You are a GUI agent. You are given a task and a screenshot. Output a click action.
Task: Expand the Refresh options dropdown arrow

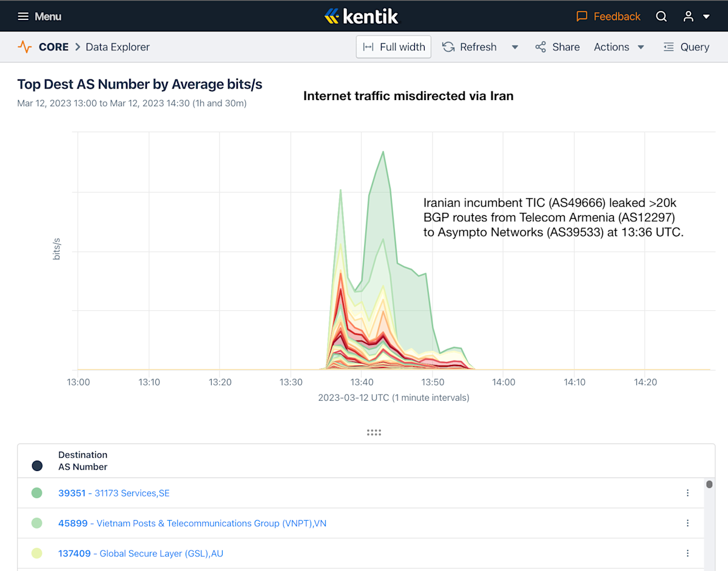point(515,47)
